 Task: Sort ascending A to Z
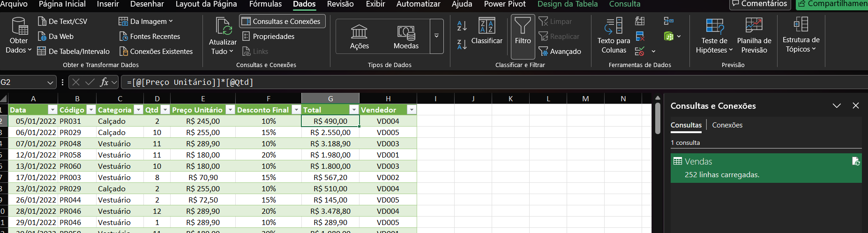pyautogui.click(x=462, y=26)
